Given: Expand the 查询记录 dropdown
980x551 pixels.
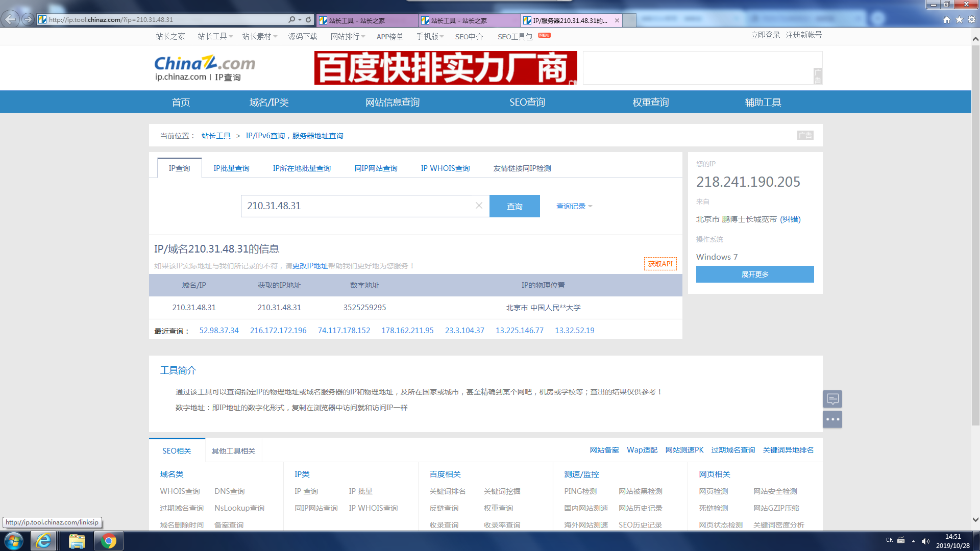Looking at the screenshot, I should coord(574,206).
